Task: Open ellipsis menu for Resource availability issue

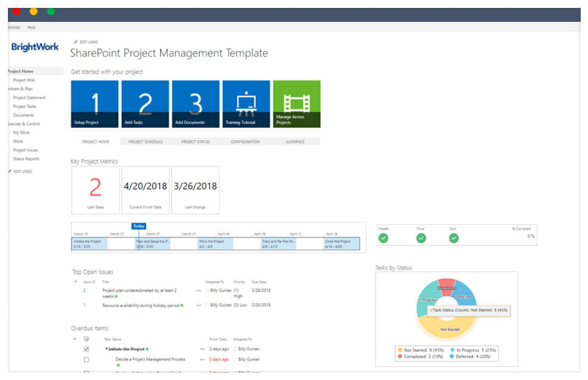Action: (198, 305)
